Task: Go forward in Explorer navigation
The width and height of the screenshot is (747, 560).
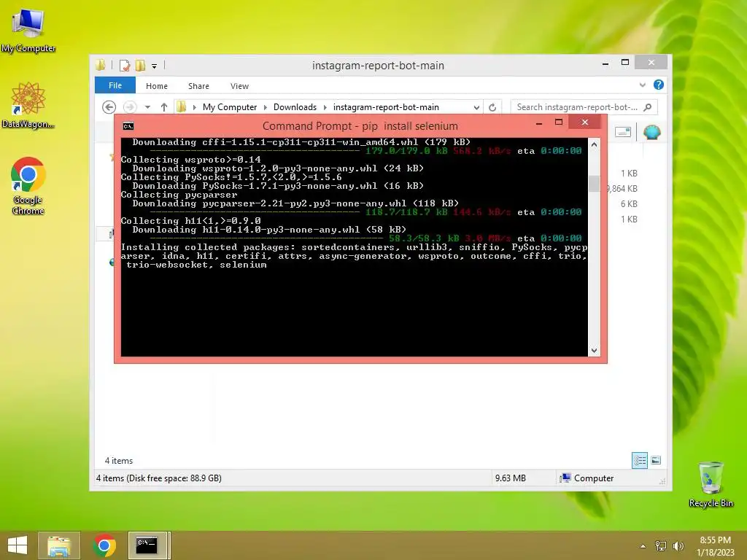Action: click(x=130, y=107)
